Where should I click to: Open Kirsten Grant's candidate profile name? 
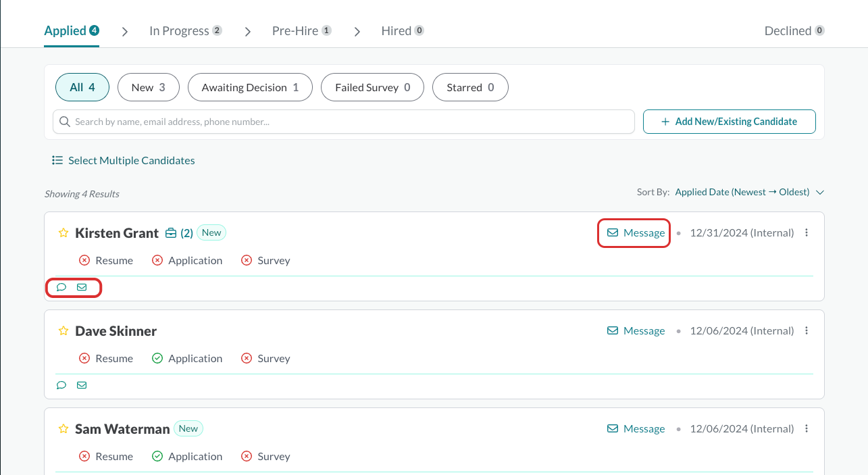click(x=117, y=233)
